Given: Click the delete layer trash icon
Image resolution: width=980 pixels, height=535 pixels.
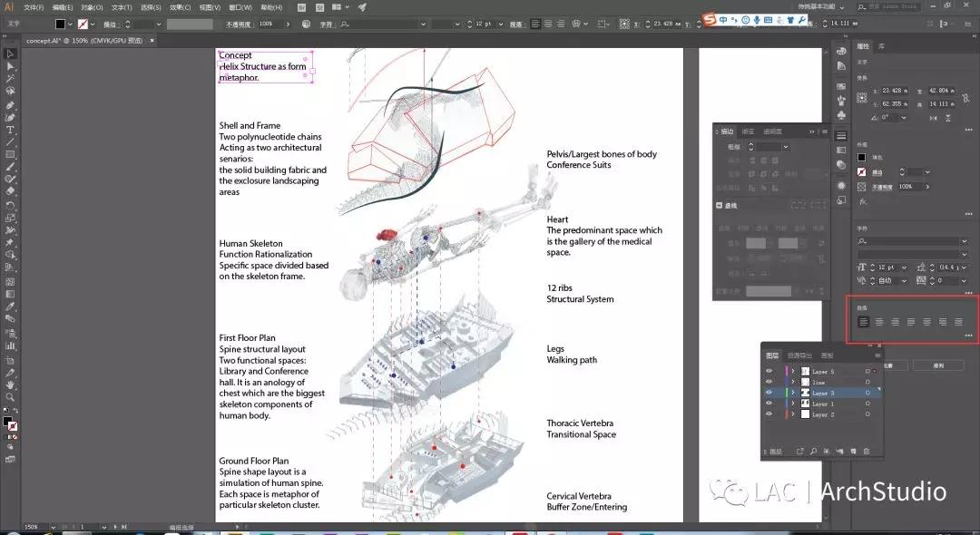Looking at the screenshot, I should click(867, 452).
